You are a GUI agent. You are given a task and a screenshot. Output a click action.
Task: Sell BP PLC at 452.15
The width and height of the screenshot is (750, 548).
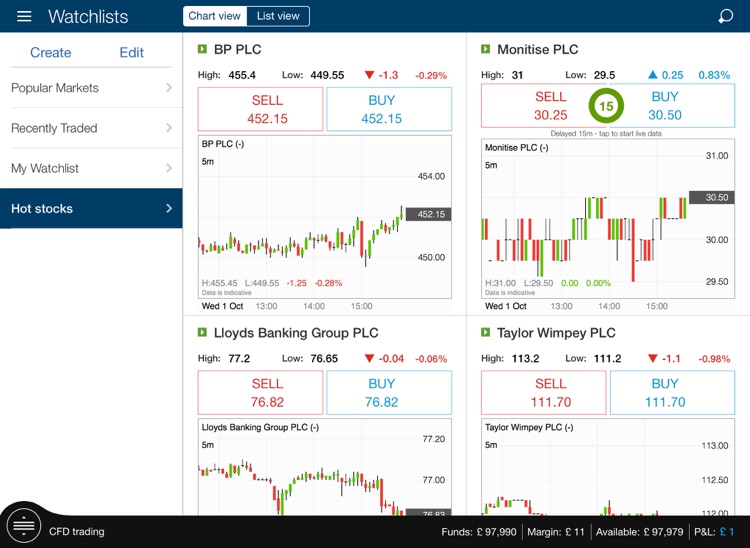click(x=261, y=109)
